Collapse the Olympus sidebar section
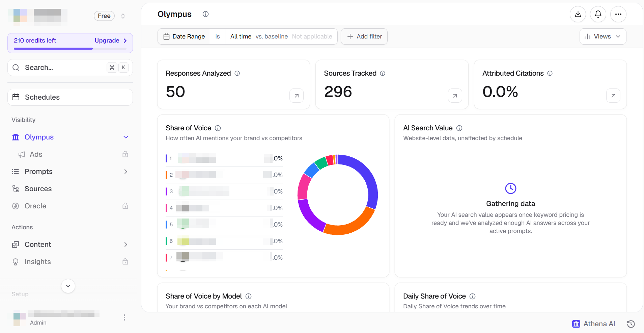The height and width of the screenshot is (333, 644). tap(126, 137)
